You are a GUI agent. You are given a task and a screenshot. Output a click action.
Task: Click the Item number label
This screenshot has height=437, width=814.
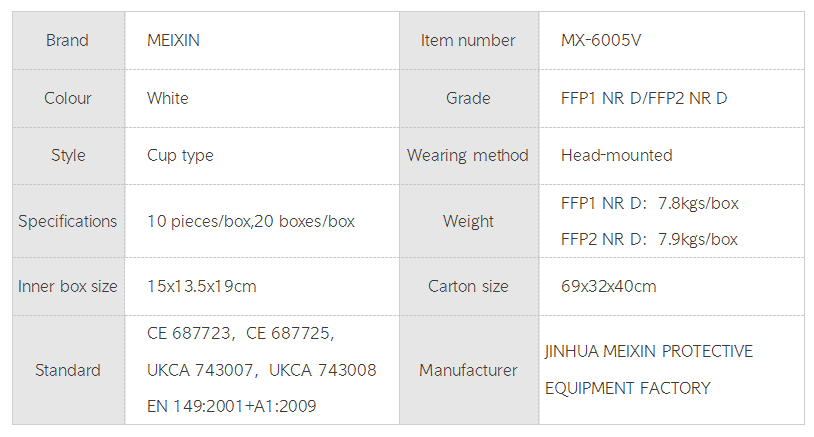[x=468, y=41]
